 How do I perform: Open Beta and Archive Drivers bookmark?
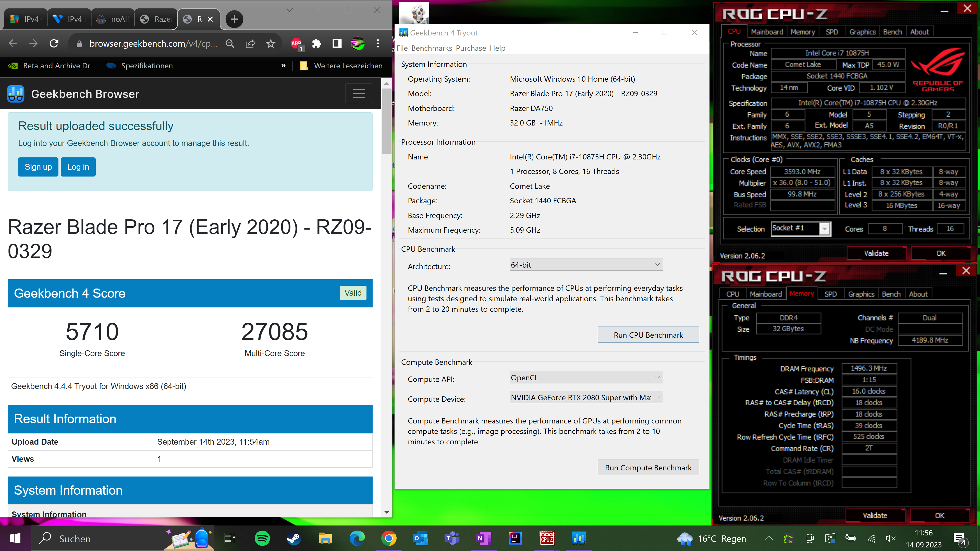[x=52, y=66]
